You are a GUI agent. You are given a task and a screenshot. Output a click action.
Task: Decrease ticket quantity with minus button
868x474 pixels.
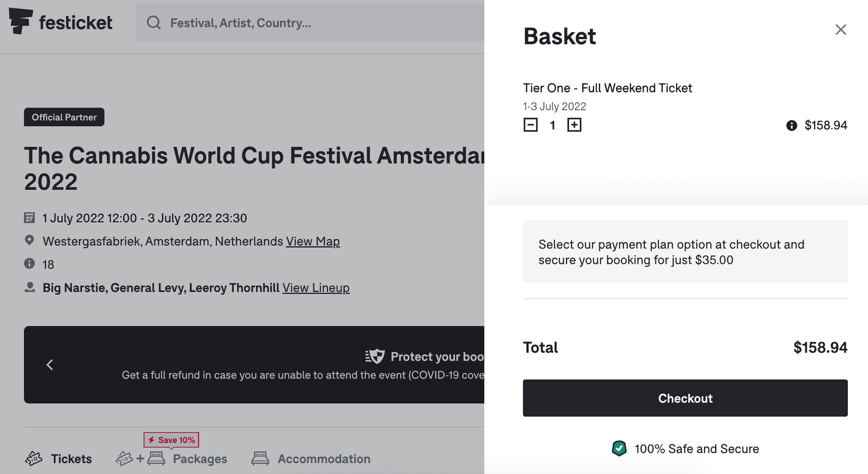coord(531,125)
